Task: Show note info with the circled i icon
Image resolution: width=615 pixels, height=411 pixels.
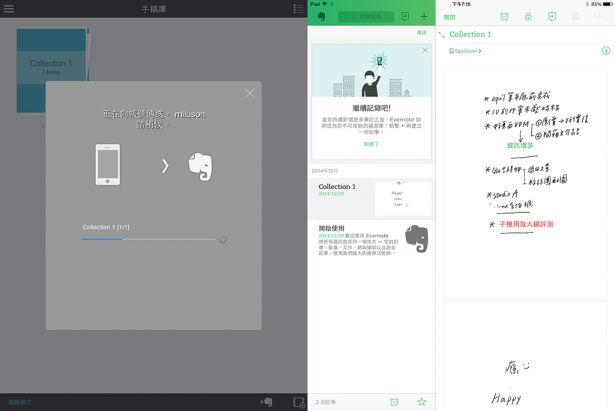Action: click(x=606, y=51)
